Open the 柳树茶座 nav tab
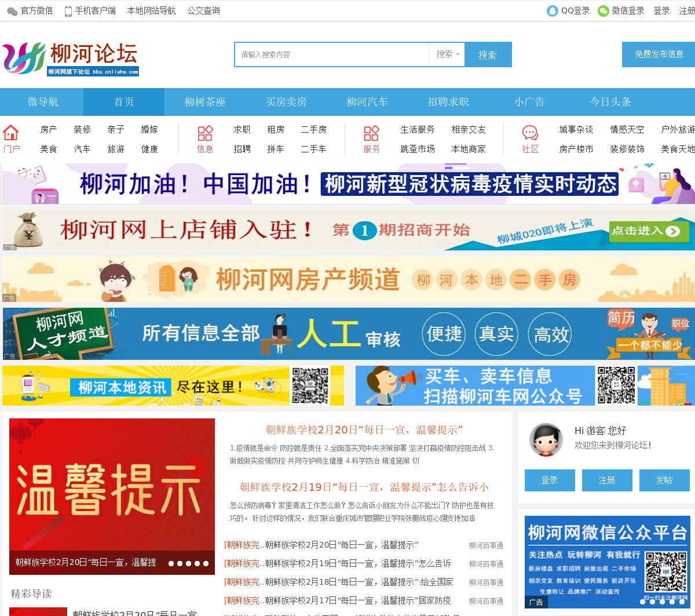This screenshot has height=616, width=695. [205, 102]
